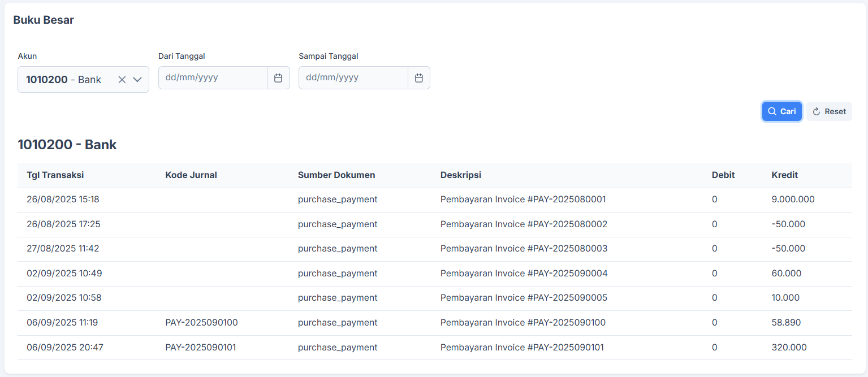Screen dimensions: 868x377
Task: Select the row for Invoice #PAY-2025080001
Action: [523, 200]
